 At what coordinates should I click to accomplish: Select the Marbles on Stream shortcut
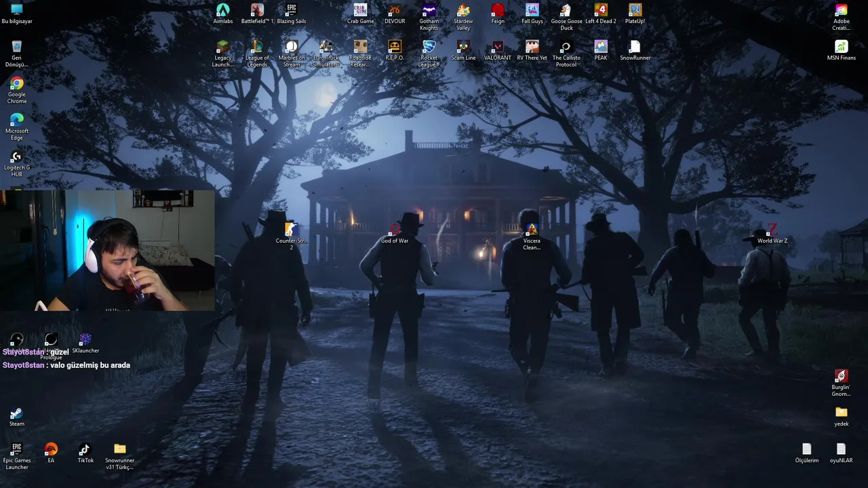[292, 54]
